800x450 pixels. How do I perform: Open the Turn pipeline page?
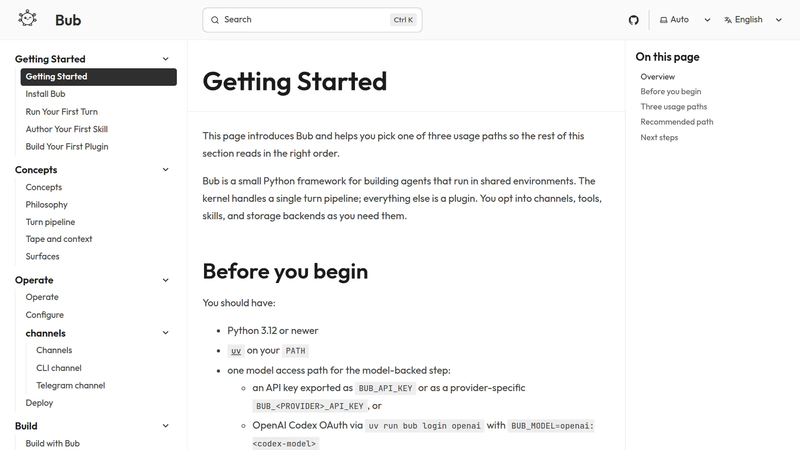51,222
